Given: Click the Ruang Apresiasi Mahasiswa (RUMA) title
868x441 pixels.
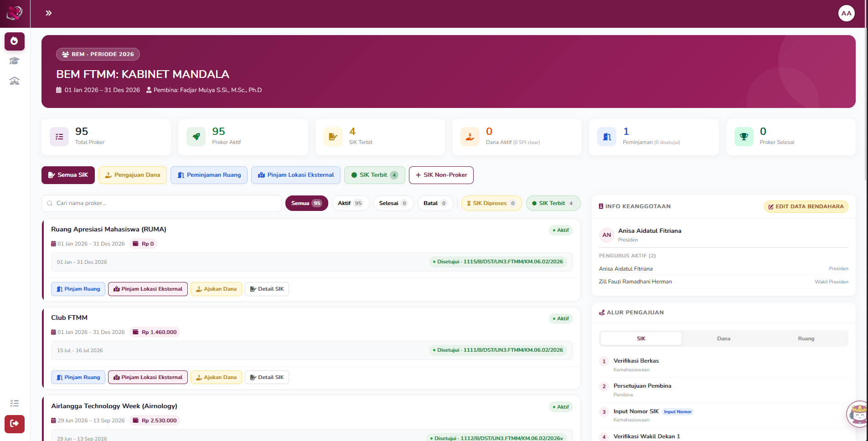Looking at the screenshot, I should pyautogui.click(x=108, y=229).
